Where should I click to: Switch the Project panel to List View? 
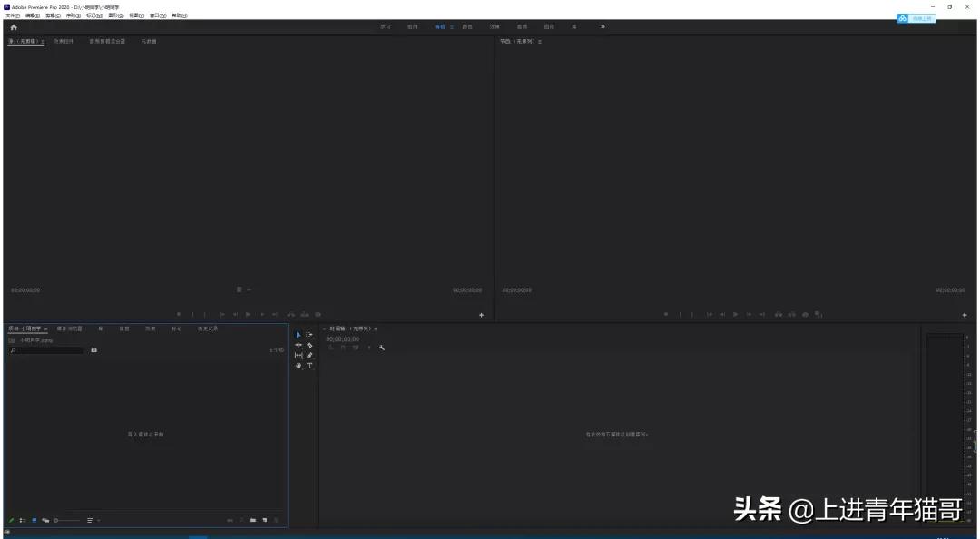click(x=21, y=520)
